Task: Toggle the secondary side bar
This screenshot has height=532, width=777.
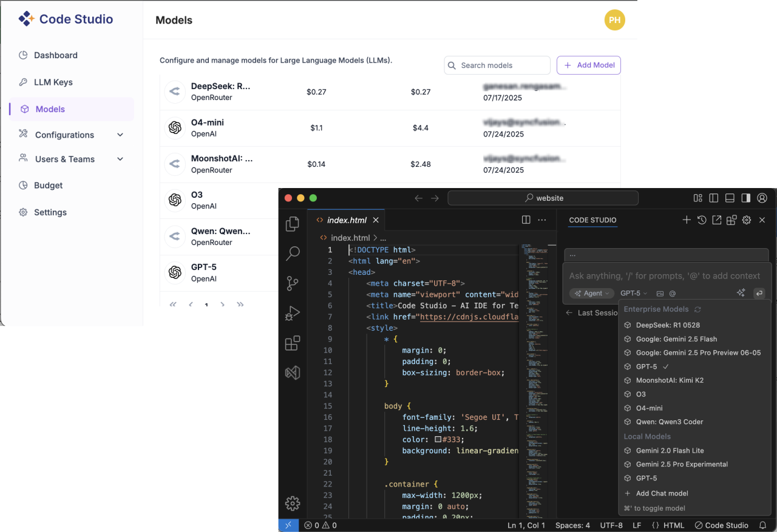Action: 745,197
